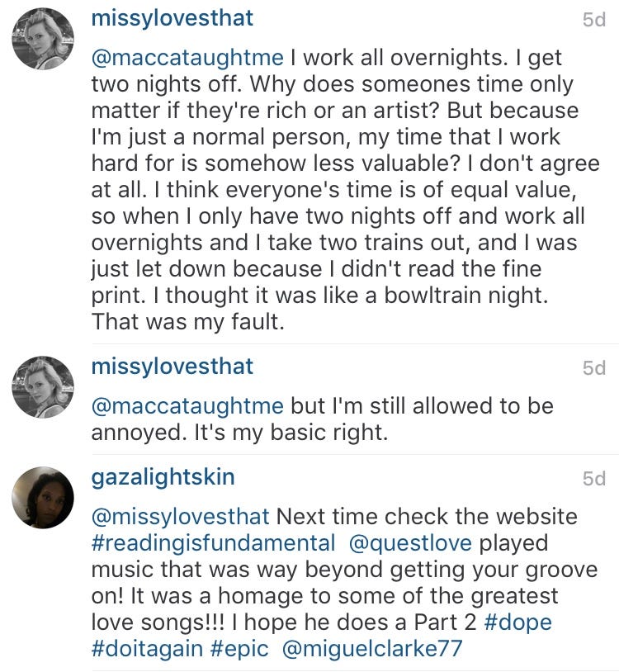Tap 5d timestamp on second comment
Image resolution: width=619 pixels, height=672 pixels.
(x=594, y=368)
